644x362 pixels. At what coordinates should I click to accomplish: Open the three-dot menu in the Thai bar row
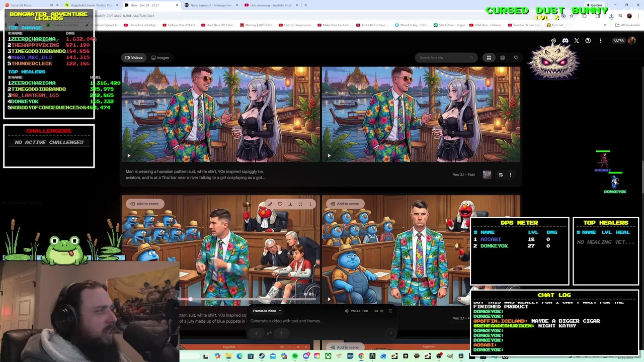pyautogui.click(x=510, y=175)
